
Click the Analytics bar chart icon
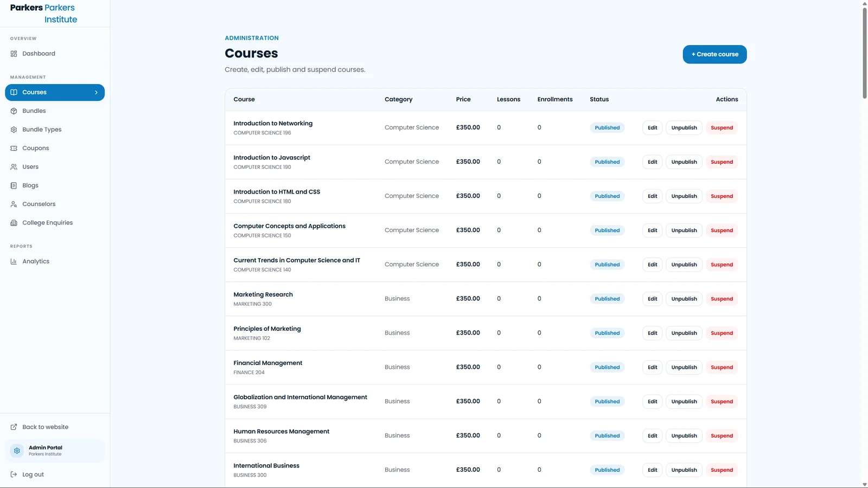pos(14,261)
